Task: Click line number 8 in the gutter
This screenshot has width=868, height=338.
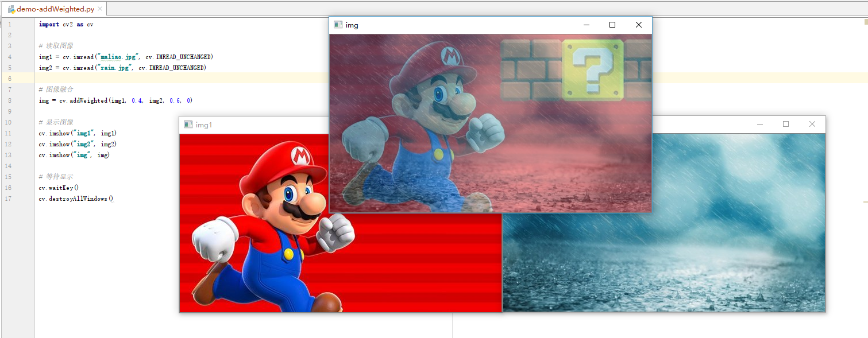Action: 9,100
